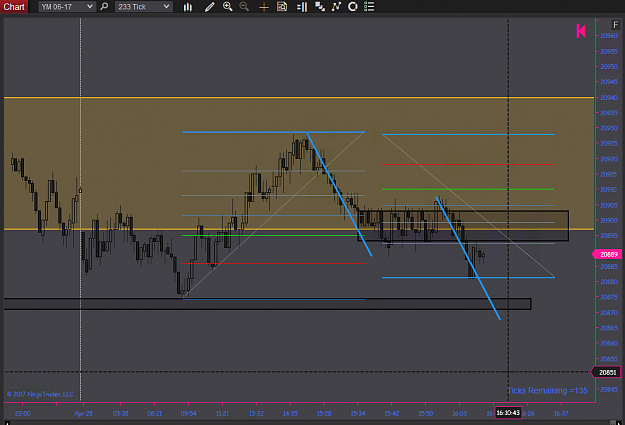625x425 pixels.
Task: Open the drawing tools pencil icon
Action: (x=210, y=7)
